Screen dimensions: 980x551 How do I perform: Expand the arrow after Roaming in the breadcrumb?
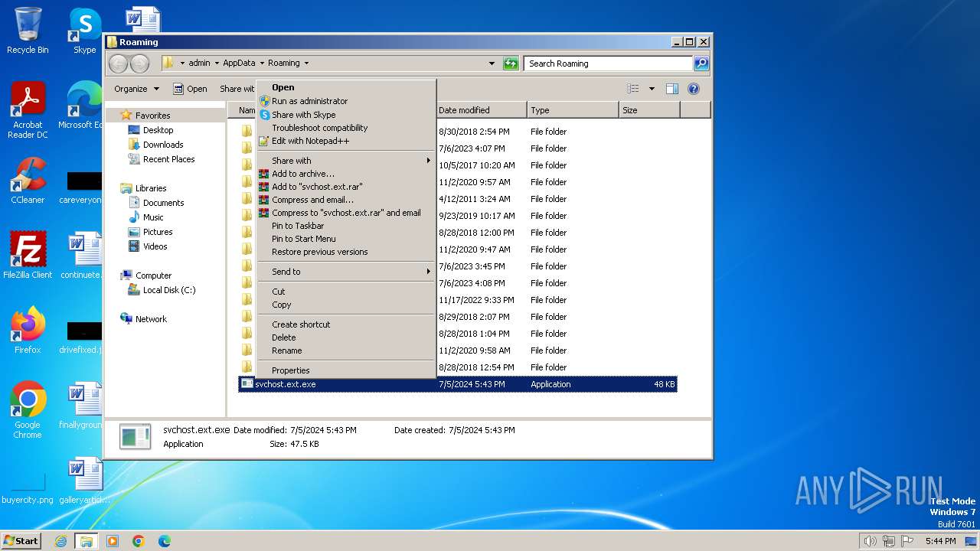pos(306,64)
